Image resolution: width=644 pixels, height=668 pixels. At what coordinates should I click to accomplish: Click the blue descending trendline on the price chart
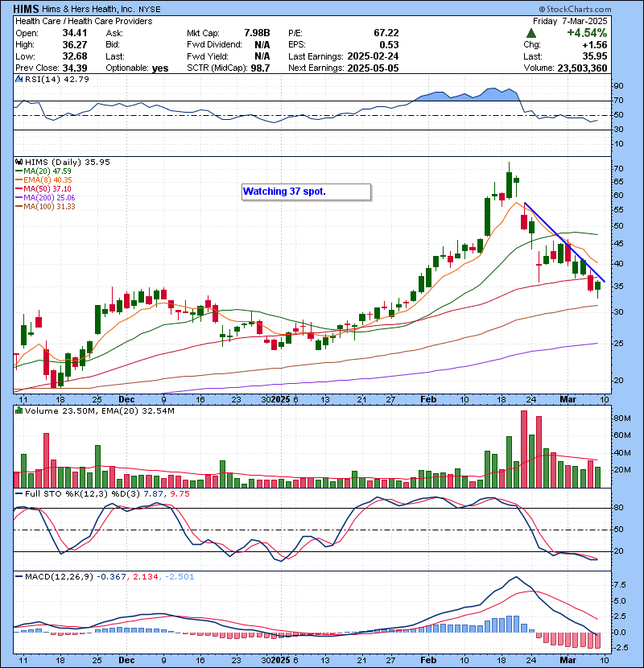pyautogui.click(x=564, y=241)
